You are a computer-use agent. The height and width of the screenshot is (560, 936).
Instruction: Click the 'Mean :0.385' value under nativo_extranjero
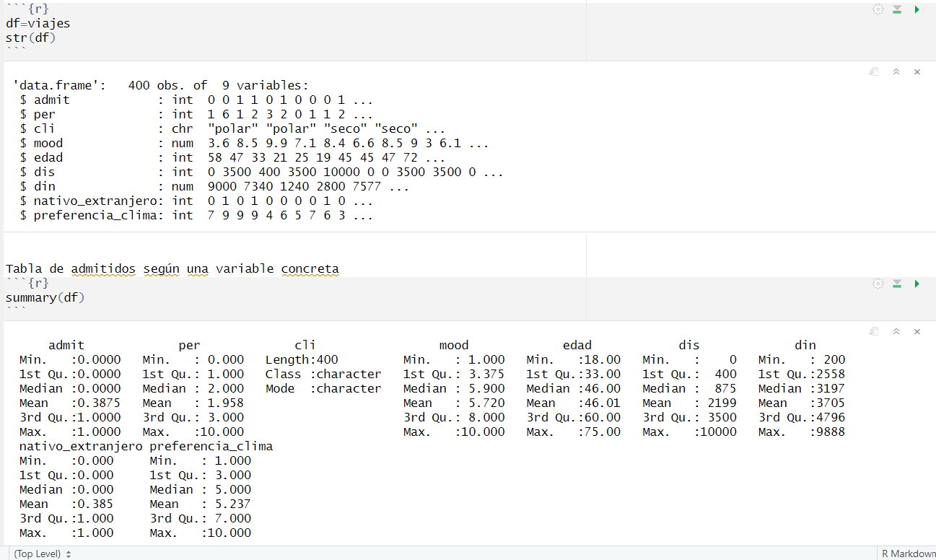tap(66, 504)
